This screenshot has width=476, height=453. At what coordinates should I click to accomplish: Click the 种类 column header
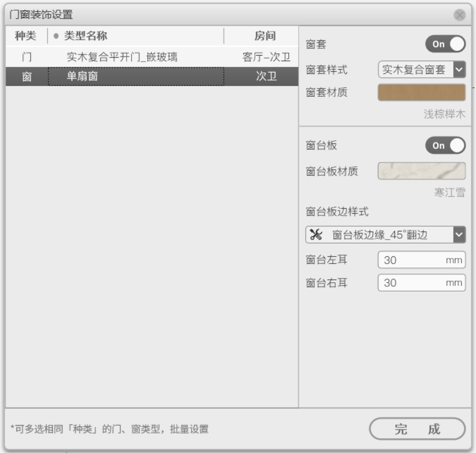click(26, 36)
